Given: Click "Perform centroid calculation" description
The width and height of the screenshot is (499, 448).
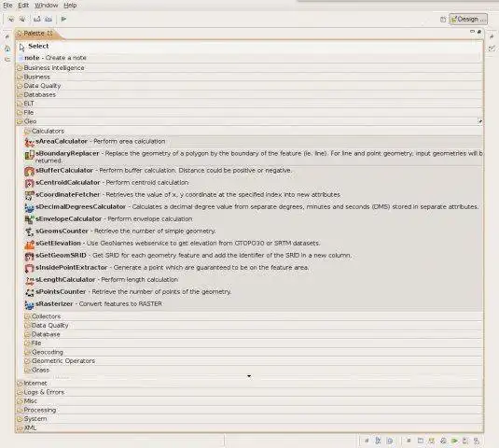Looking at the screenshot, I should tap(147, 182).
